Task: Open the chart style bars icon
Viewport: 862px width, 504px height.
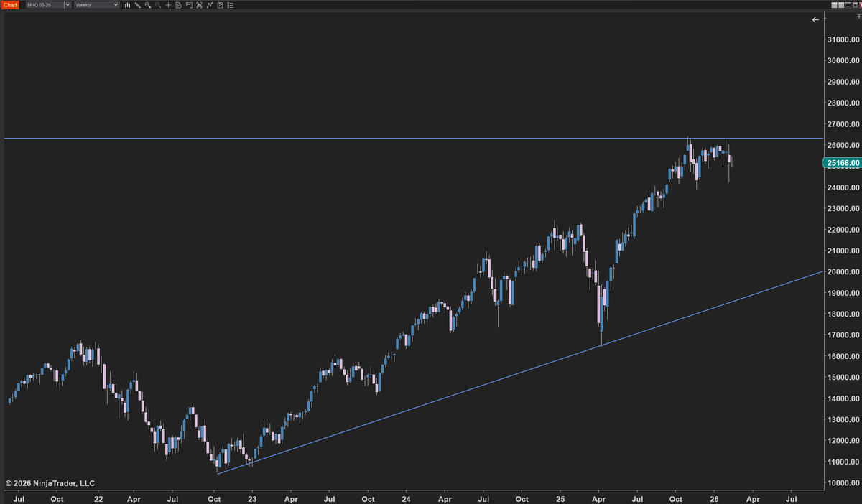Action: [x=128, y=5]
